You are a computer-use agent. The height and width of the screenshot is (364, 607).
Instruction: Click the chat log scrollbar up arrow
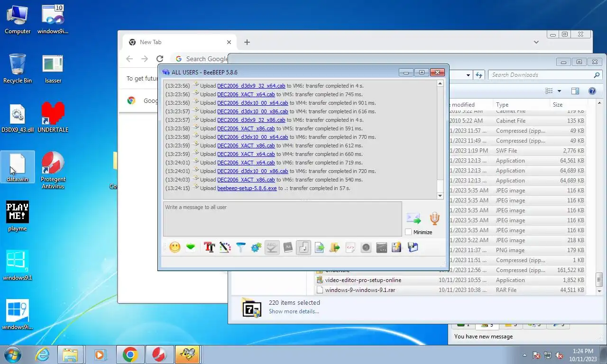[440, 83]
